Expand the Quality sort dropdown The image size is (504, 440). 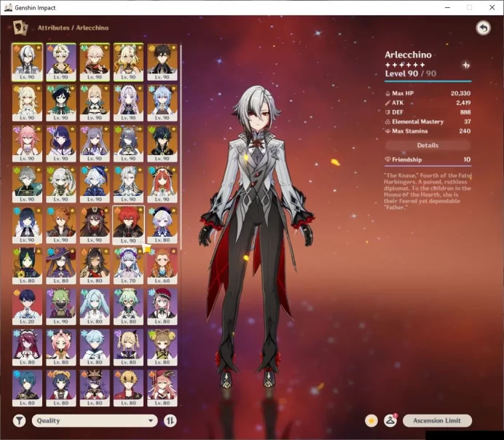click(x=95, y=420)
